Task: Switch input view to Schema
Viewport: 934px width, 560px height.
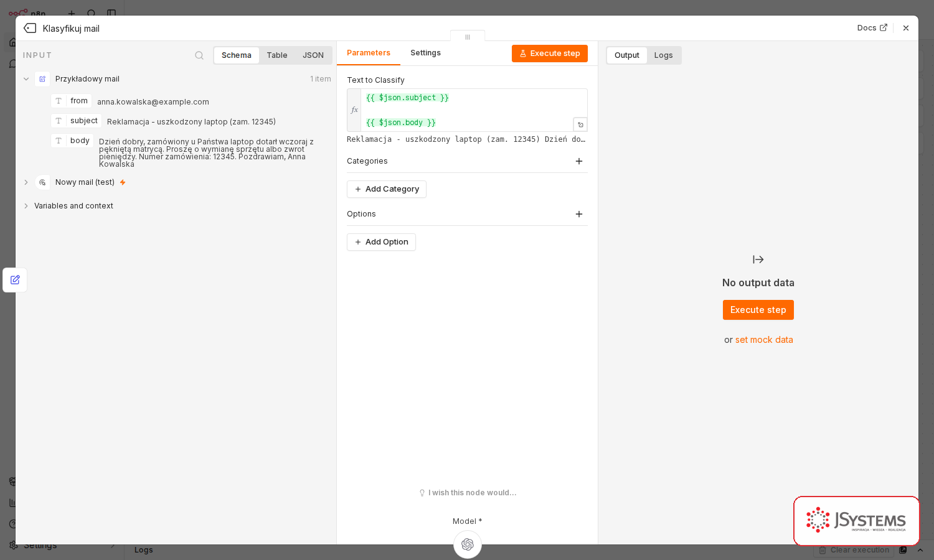Action: point(237,55)
